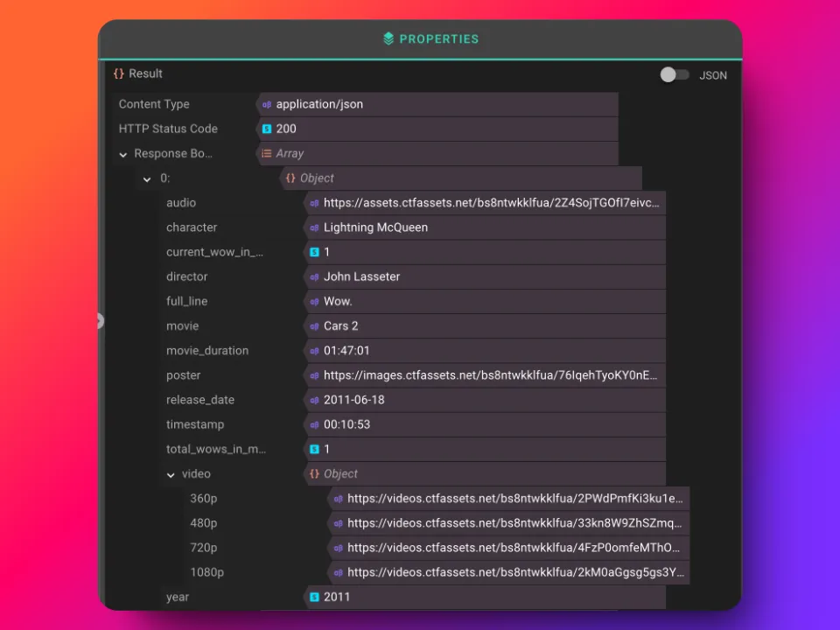Click the audio asset URL value
Image resolution: width=840 pixels, height=630 pixels.
491,203
